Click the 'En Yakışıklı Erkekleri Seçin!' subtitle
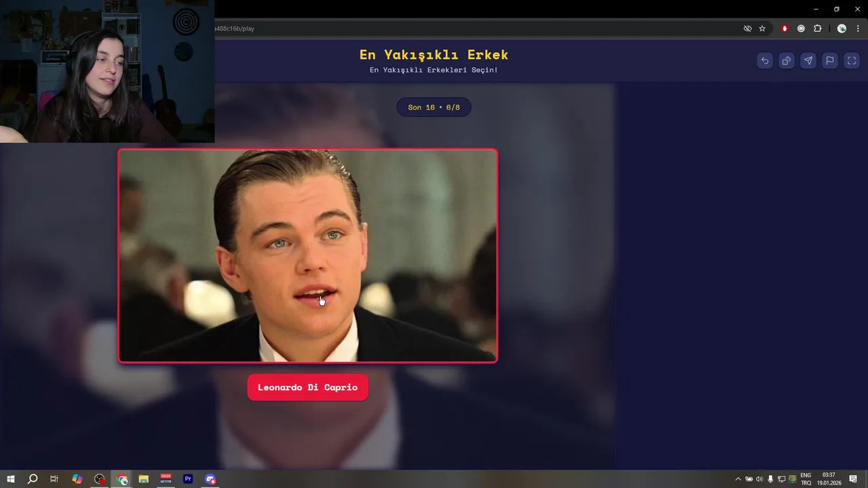 [434, 70]
